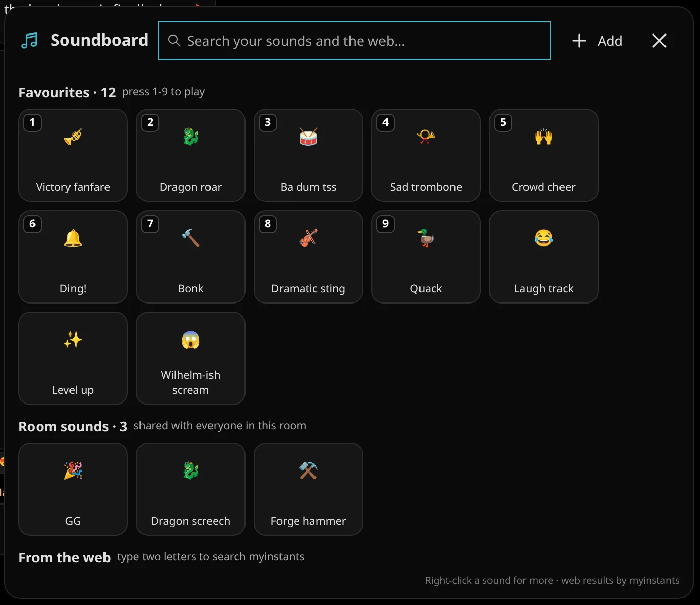Play the Quack duck sound
700x605 pixels.
coord(426,257)
